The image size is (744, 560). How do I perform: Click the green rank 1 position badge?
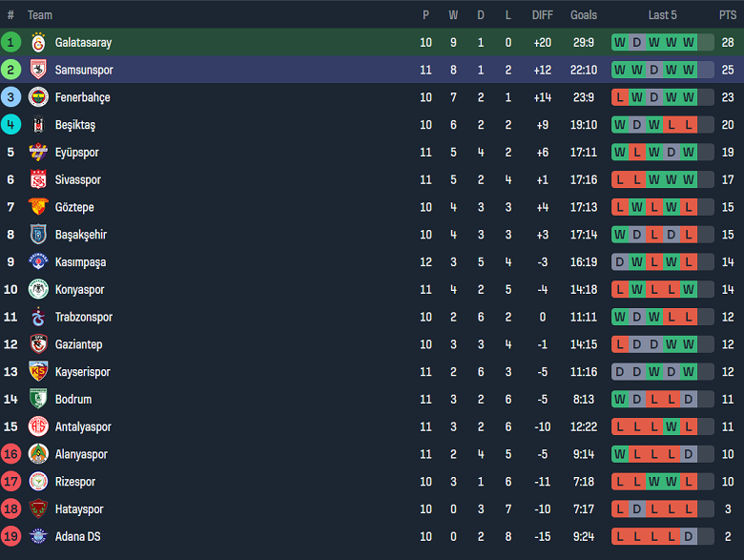pyautogui.click(x=10, y=43)
